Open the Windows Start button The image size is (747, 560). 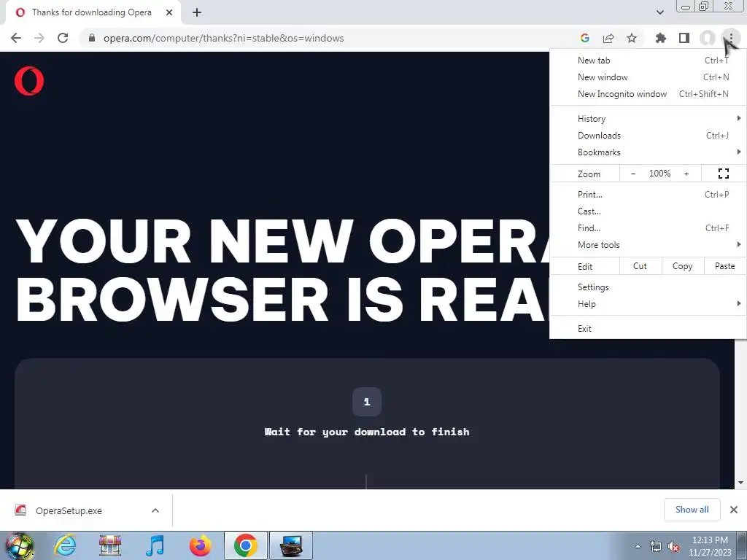tap(20, 545)
